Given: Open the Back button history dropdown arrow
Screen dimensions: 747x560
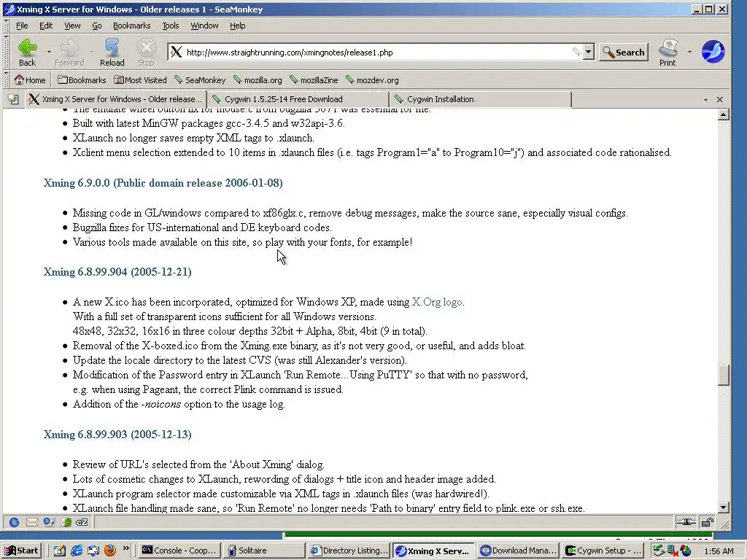Looking at the screenshot, I should click(x=49, y=51).
